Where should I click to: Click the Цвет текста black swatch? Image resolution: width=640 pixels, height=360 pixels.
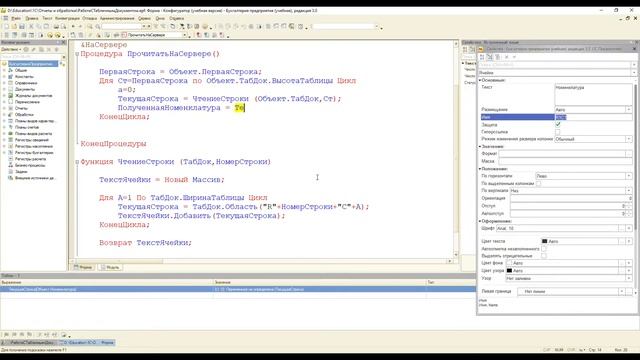pos(544,241)
